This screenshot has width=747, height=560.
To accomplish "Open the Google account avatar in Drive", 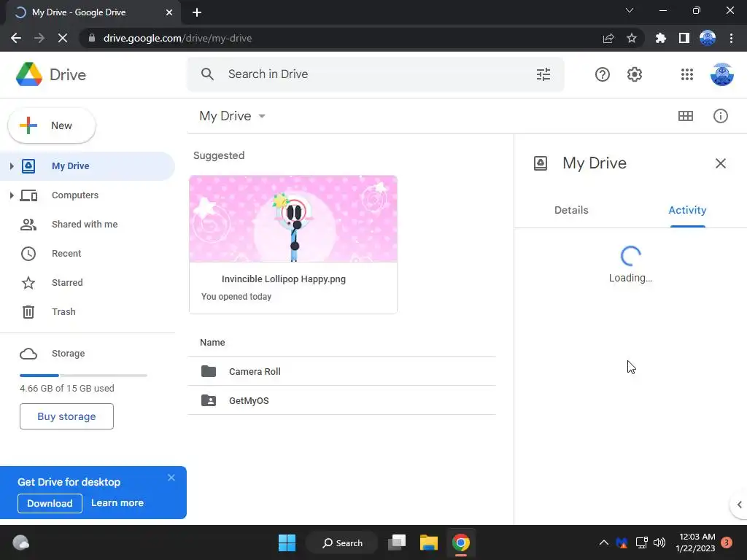I will pyautogui.click(x=721, y=74).
